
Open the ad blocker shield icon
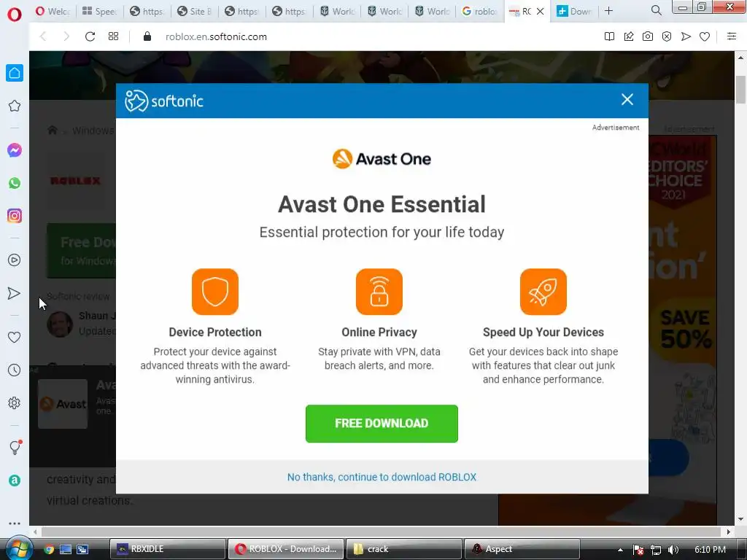(x=667, y=36)
